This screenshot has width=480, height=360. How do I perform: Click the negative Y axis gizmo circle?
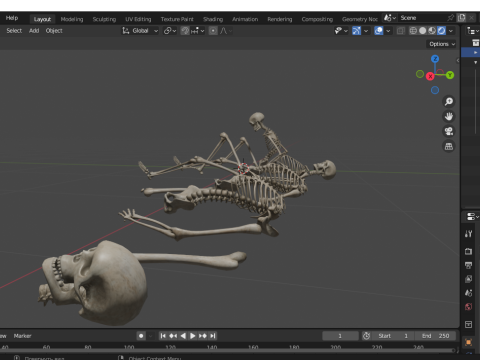click(x=420, y=74)
